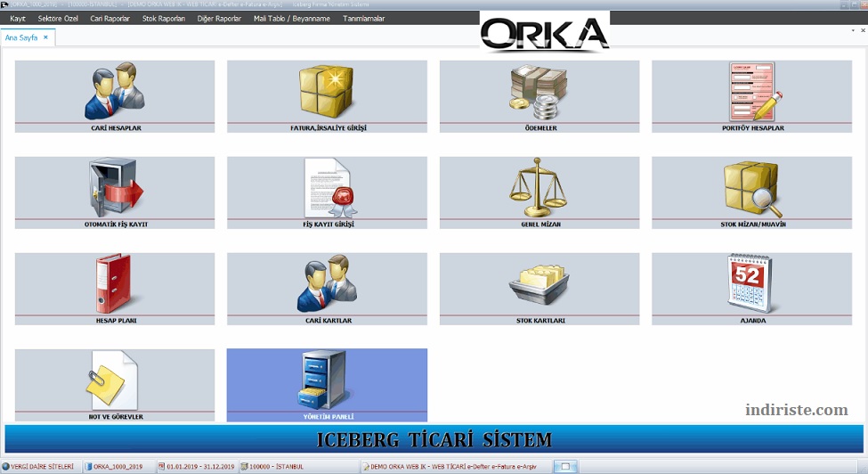Click the database icon beside ORKA_1000_2019
Viewport: 868px width, 474px height.
[88, 466]
